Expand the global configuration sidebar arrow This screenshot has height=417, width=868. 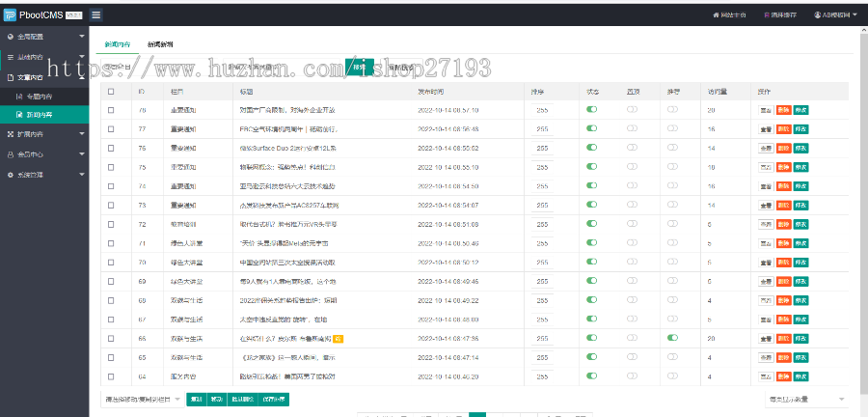[x=82, y=37]
